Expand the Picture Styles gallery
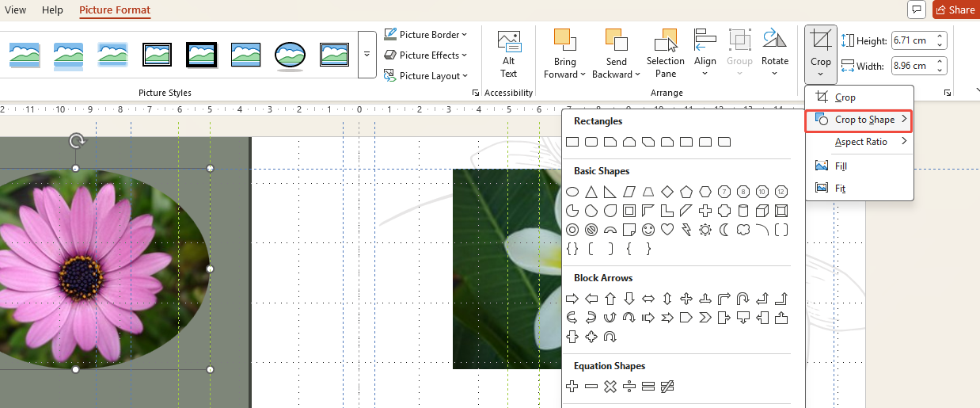Viewport: 980px width, 408px height. pyautogui.click(x=367, y=55)
